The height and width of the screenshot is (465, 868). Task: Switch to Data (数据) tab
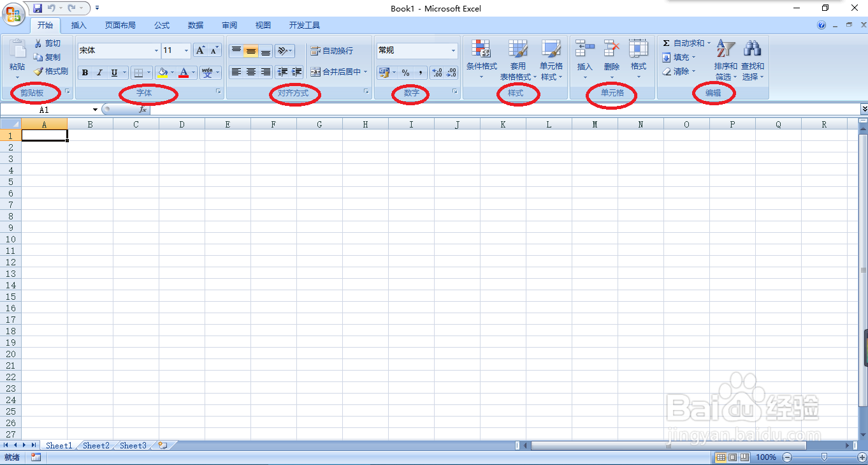(x=196, y=26)
